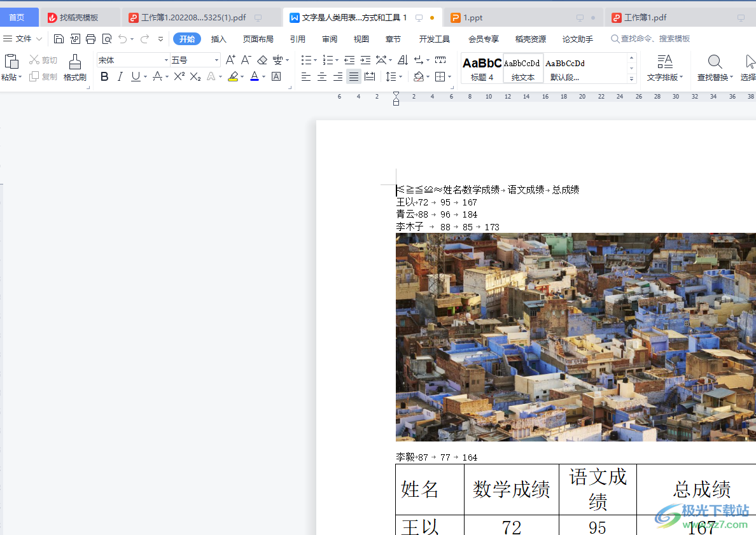Expand the font size dropdown (五号)
Screen dimensions: 756x535
[216, 60]
